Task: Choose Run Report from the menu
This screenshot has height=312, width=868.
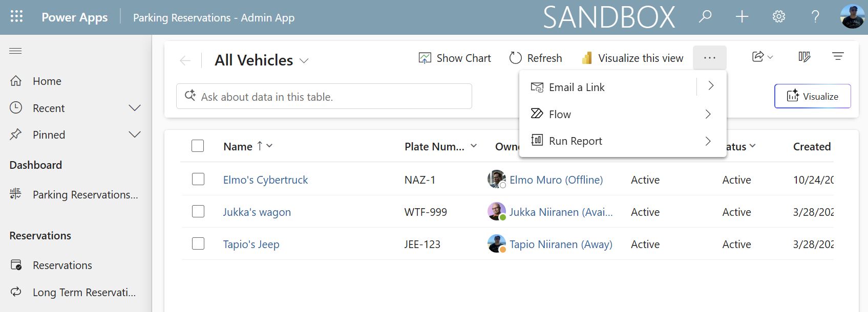Action: coord(576,141)
